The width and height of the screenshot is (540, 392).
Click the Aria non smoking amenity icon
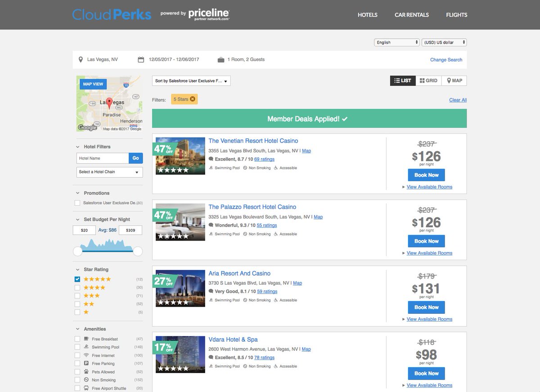(245, 300)
